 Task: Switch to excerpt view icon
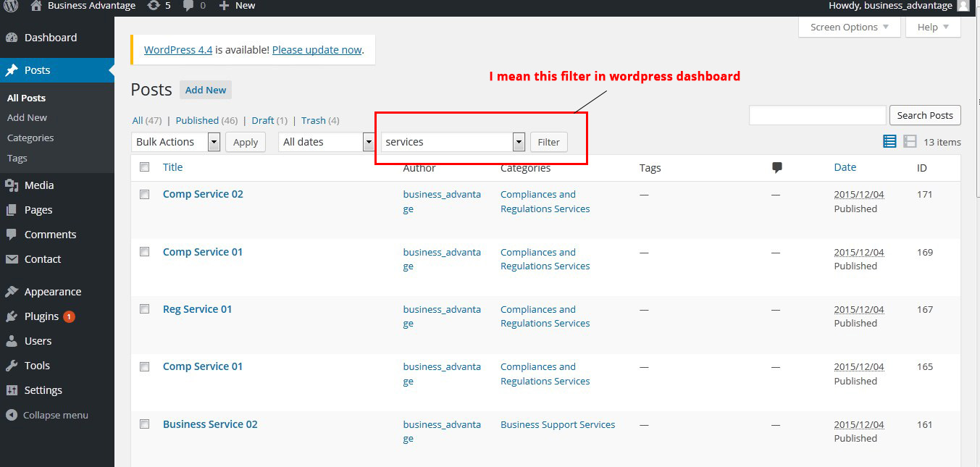pyautogui.click(x=910, y=142)
